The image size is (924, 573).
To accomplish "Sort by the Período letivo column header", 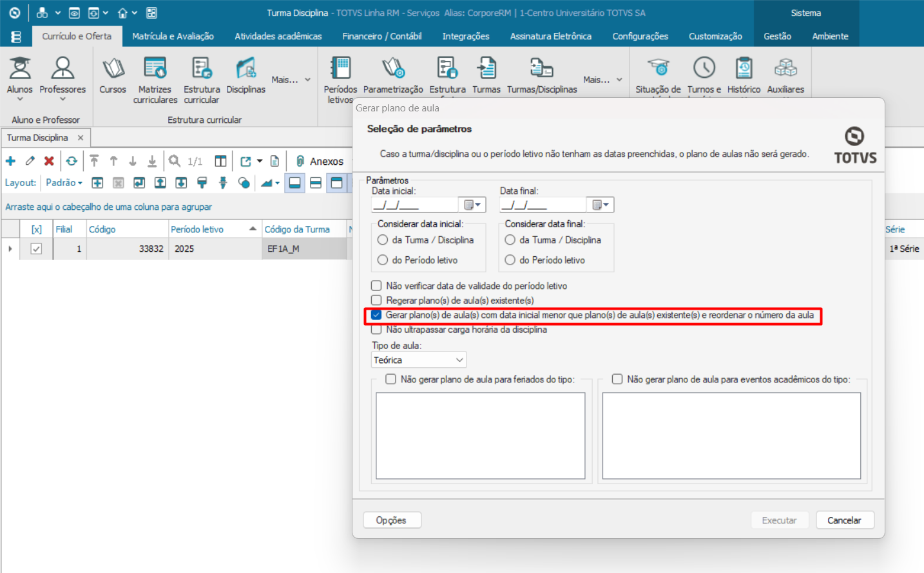I will click(215, 229).
